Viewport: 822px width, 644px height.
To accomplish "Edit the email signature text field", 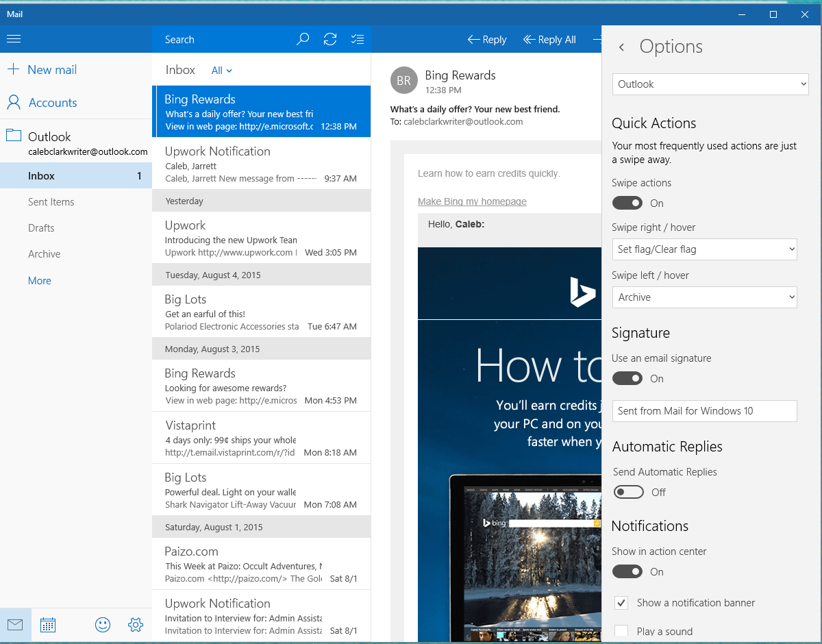I will pos(704,411).
